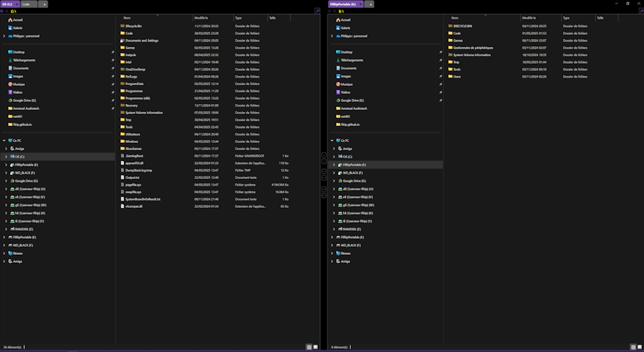
Task: Open Téléchargements in the left pane sidebar
Action: (x=24, y=60)
